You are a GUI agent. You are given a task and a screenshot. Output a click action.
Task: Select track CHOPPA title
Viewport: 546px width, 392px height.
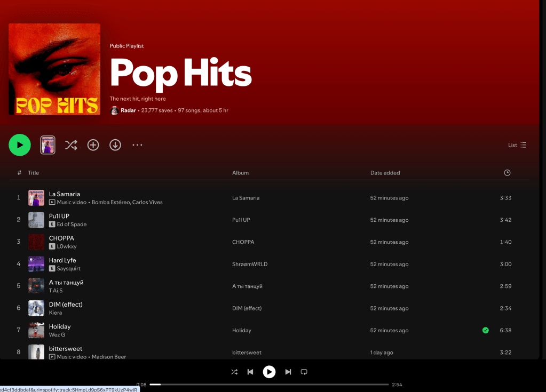(61, 238)
